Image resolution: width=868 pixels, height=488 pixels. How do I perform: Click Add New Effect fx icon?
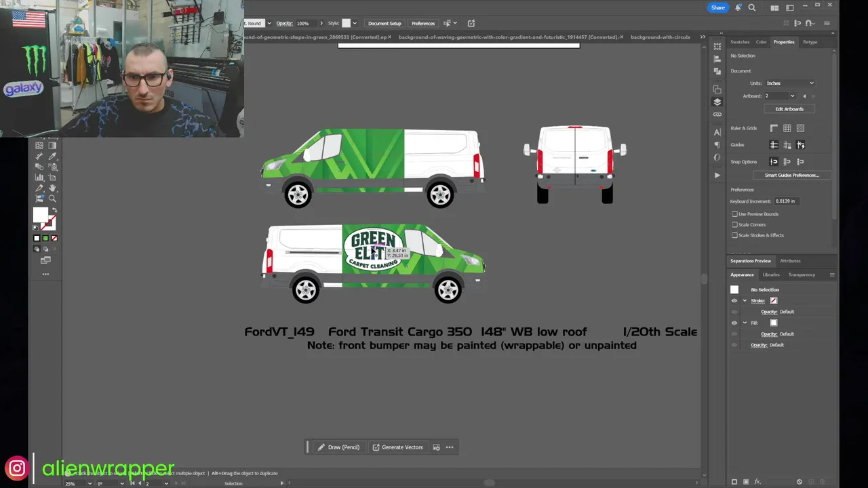(x=757, y=481)
